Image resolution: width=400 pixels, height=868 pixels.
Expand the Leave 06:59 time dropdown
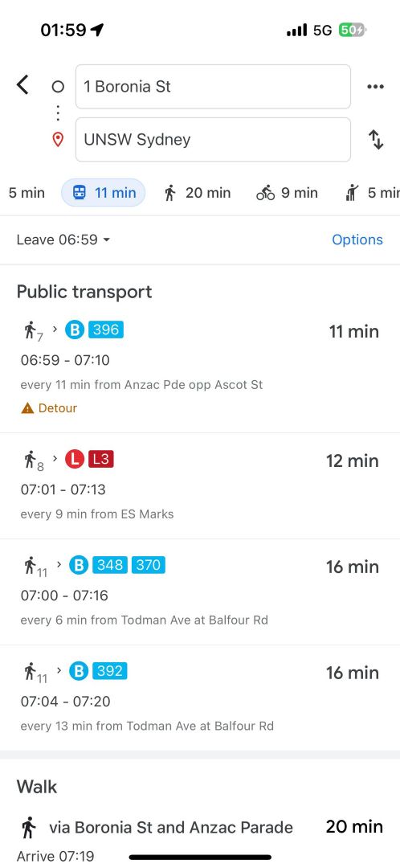click(63, 240)
